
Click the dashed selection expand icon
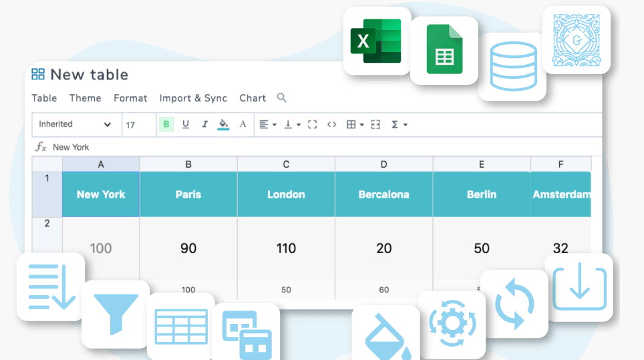[375, 124]
